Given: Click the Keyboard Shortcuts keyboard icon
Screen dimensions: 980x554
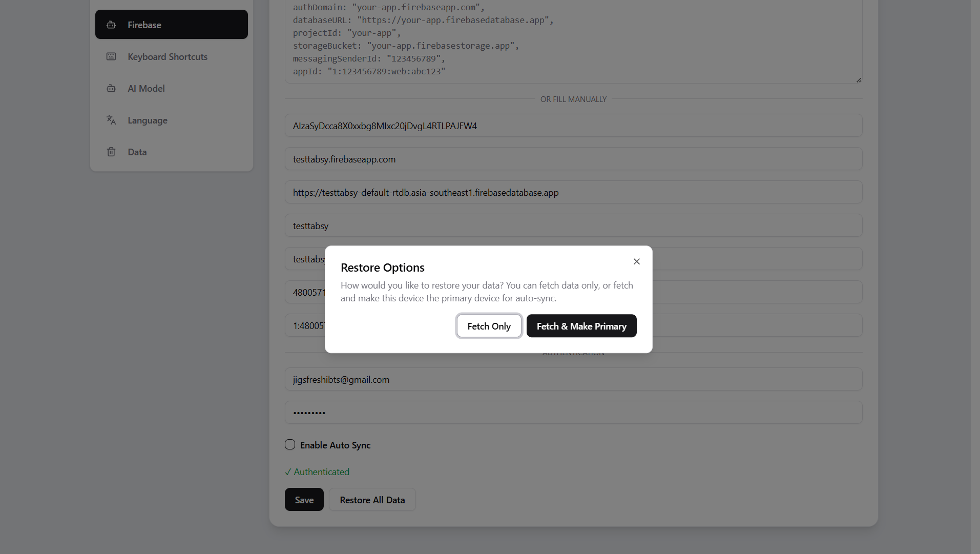Looking at the screenshot, I should (111, 56).
